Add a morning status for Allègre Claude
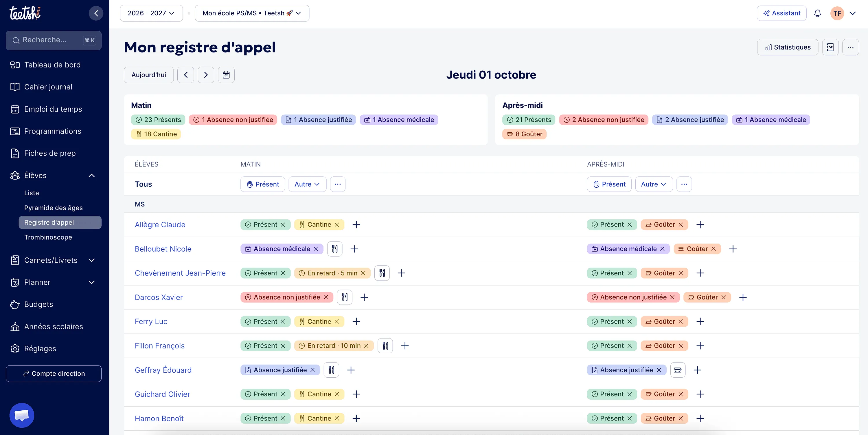The height and width of the screenshot is (435, 868). tap(356, 224)
